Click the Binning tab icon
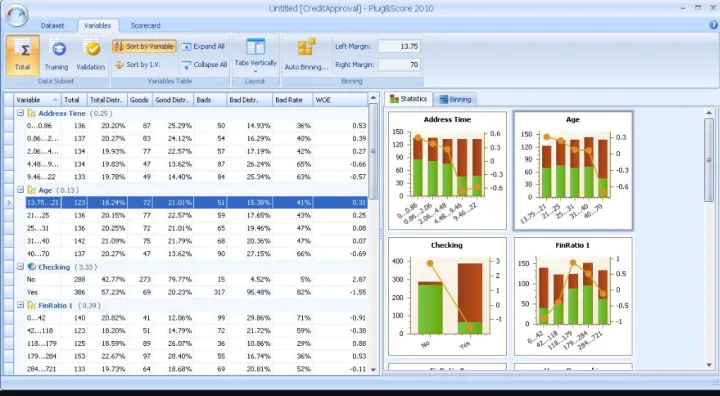This screenshot has width=720, height=396. click(443, 99)
